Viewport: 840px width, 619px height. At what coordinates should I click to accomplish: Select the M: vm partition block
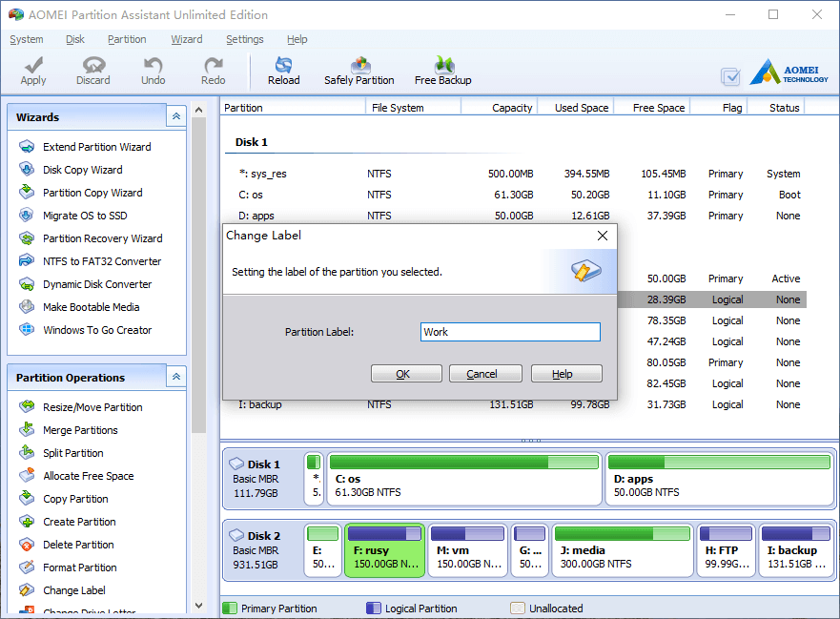(468, 550)
